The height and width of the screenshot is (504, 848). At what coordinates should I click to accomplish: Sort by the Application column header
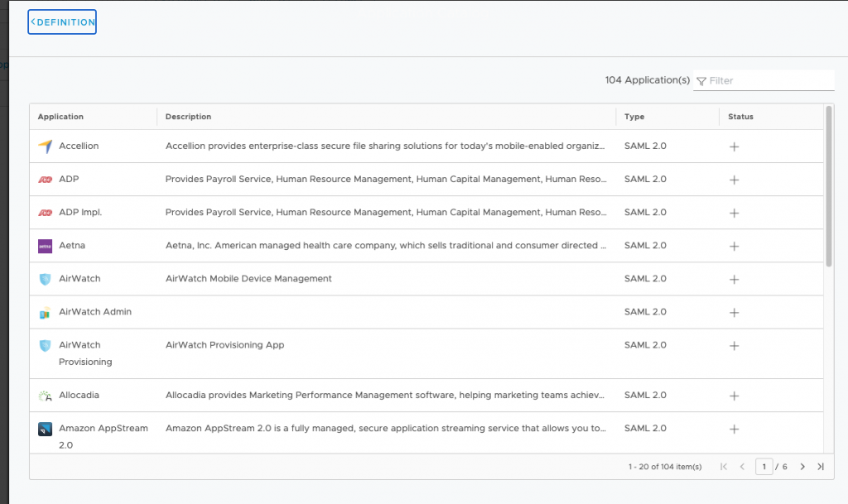point(60,117)
